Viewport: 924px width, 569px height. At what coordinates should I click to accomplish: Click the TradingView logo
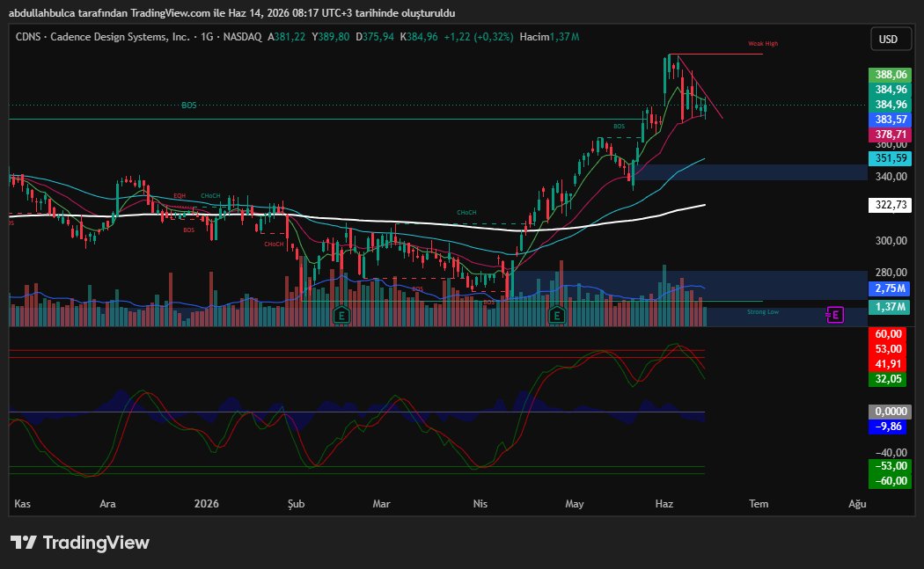point(80,543)
